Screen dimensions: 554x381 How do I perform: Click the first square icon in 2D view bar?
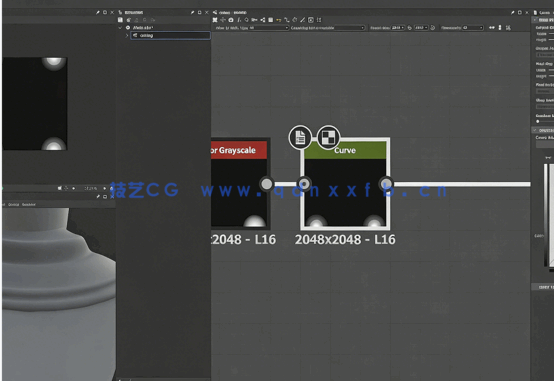click(x=60, y=188)
